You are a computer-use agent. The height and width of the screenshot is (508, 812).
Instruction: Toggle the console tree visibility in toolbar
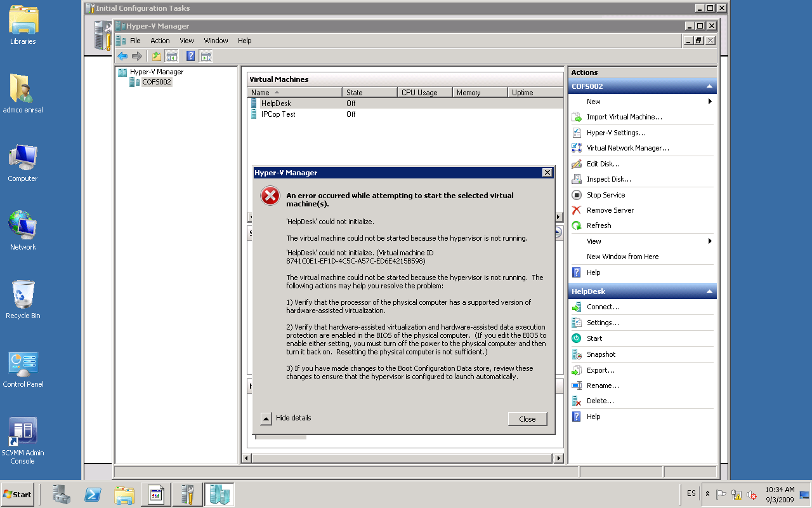tap(171, 56)
